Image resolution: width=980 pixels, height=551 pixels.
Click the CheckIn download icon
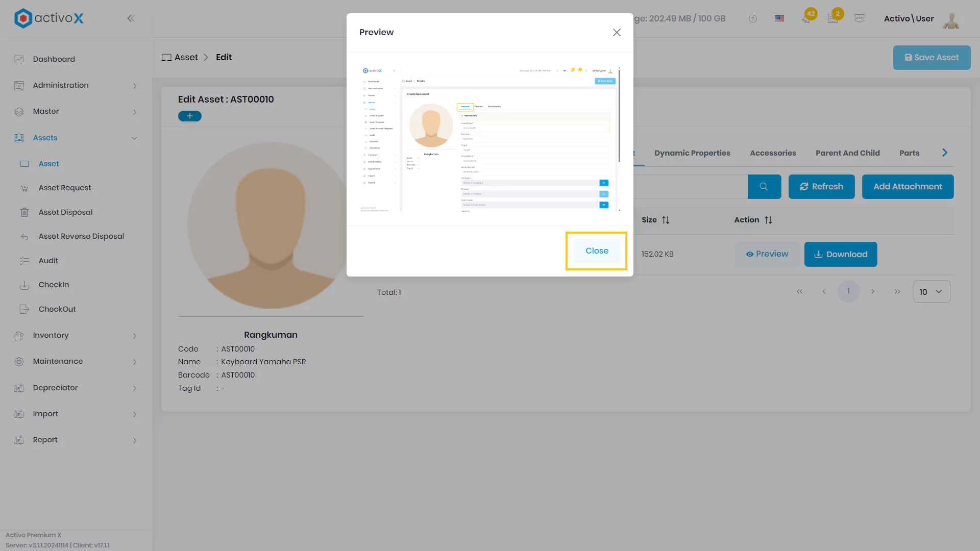point(24,285)
